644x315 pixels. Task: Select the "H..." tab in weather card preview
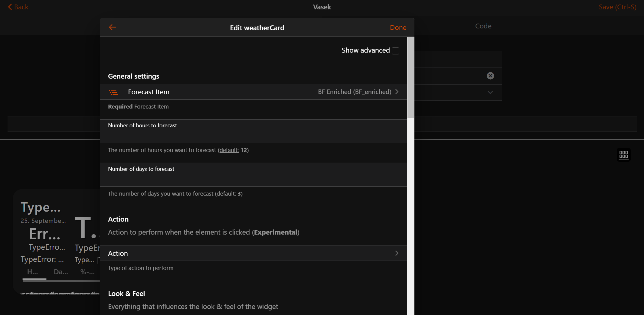pos(33,272)
